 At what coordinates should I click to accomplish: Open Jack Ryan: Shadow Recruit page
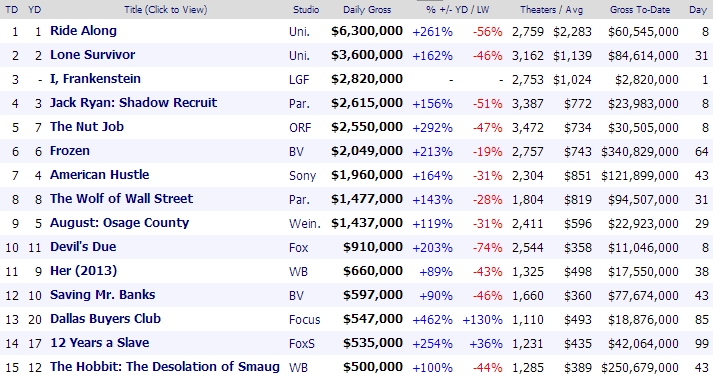(133, 103)
